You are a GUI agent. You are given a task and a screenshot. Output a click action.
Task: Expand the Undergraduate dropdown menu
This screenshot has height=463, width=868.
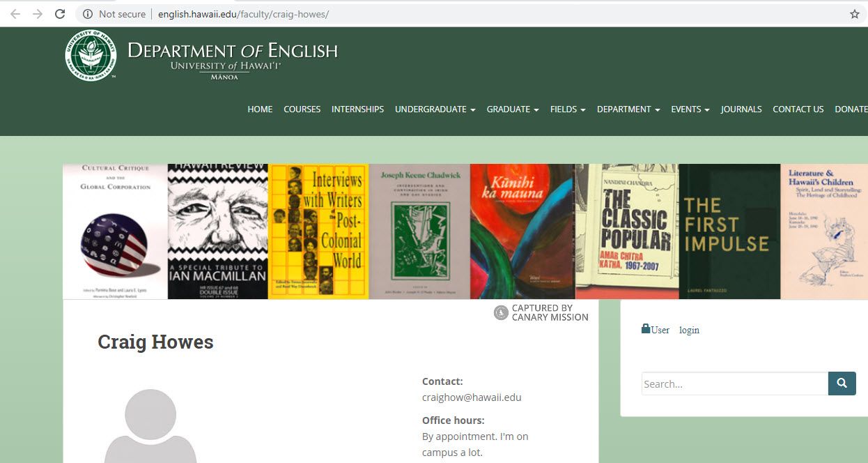[x=435, y=109]
